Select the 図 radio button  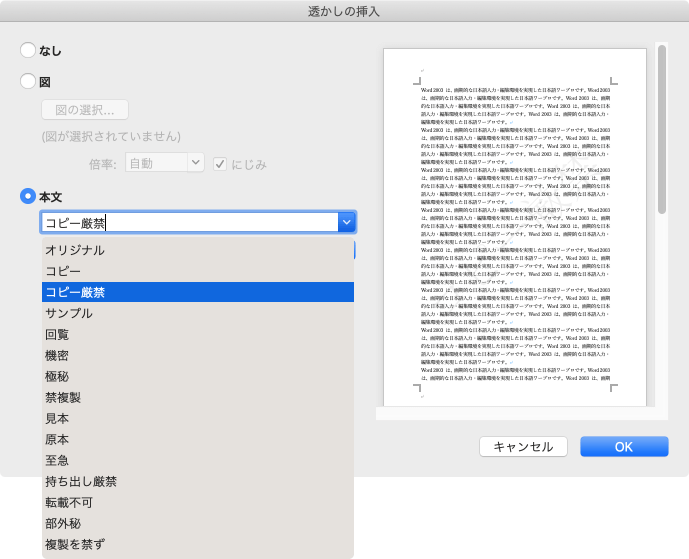(28, 81)
